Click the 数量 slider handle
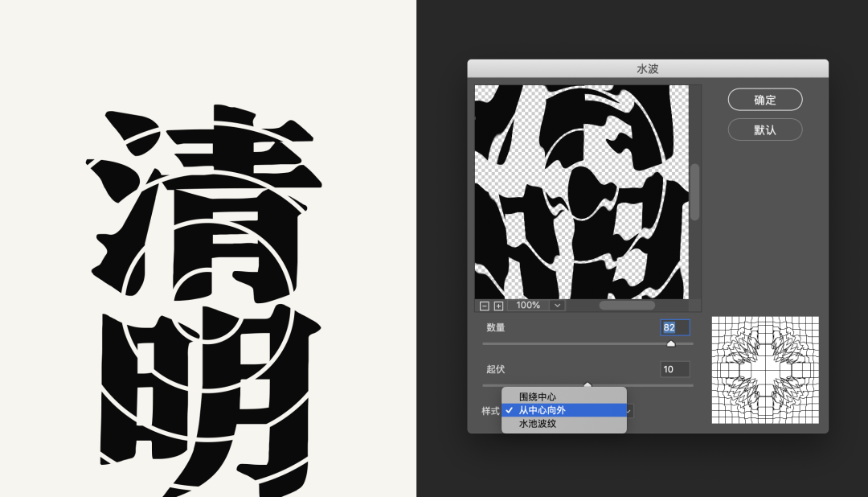Screen dimensions: 868x497 pyautogui.click(x=671, y=344)
